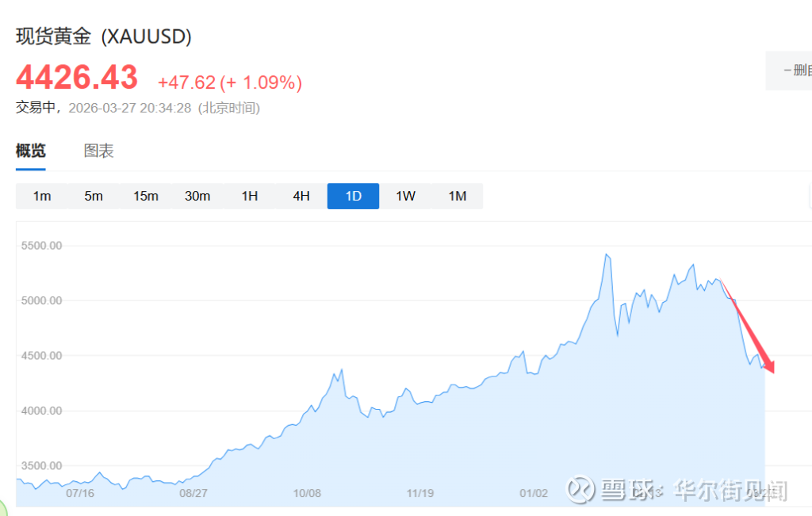Screen dimensions: 812x516
Task: Switch the chart to 15m interval
Action: [146, 196]
